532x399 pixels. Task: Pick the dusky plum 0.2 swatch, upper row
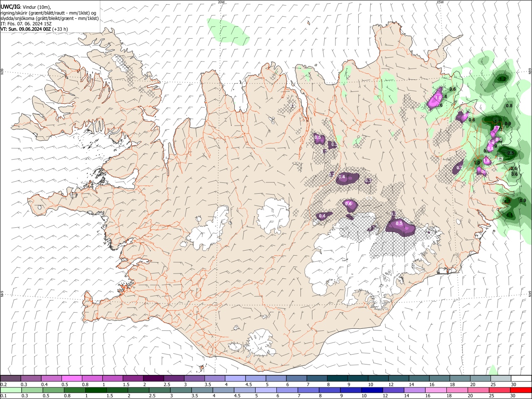pos(10,378)
